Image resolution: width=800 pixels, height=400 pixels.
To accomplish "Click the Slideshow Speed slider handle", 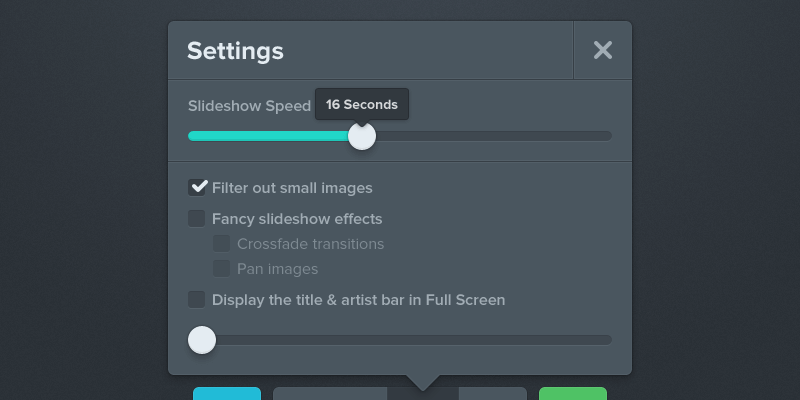I will pyautogui.click(x=362, y=136).
